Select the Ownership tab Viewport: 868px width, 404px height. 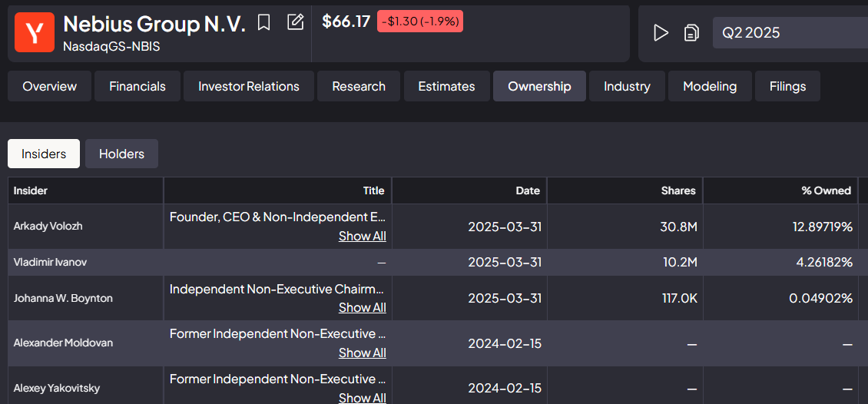tap(539, 86)
